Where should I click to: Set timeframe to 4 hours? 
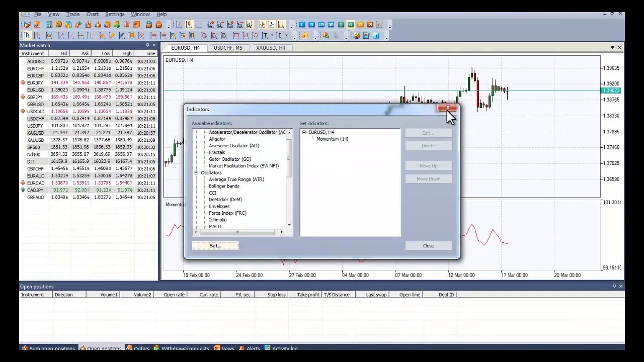click(350, 25)
